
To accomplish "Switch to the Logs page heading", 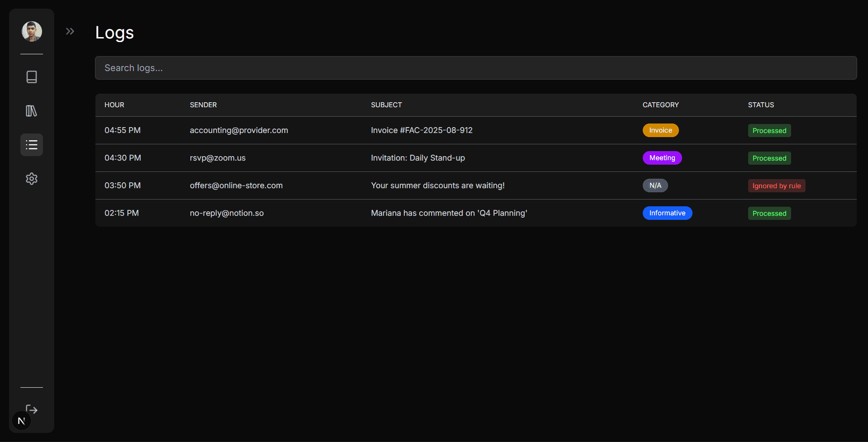I will (114, 32).
